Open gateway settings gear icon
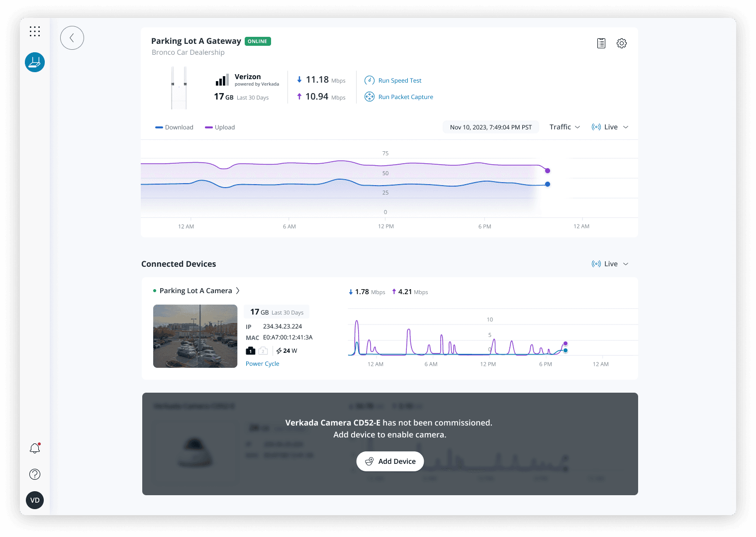Image resolution: width=756 pixels, height=537 pixels. (x=622, y=43)
